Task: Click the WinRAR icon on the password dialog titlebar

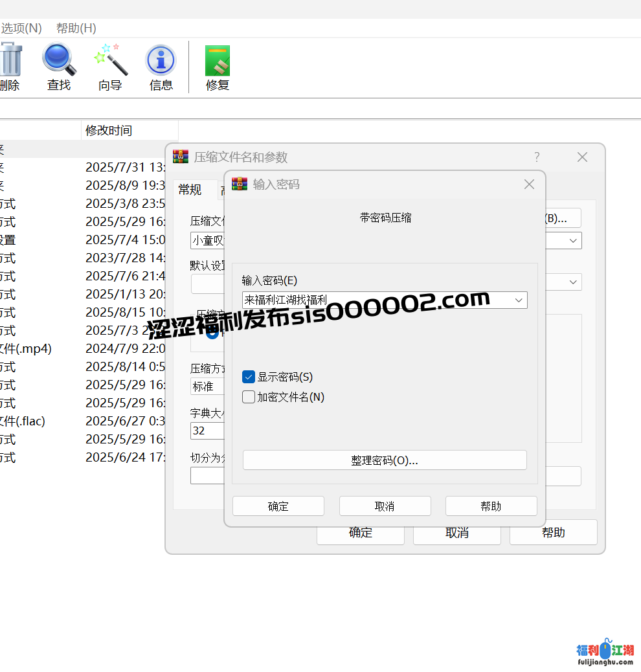Action: tap(238, 184)
